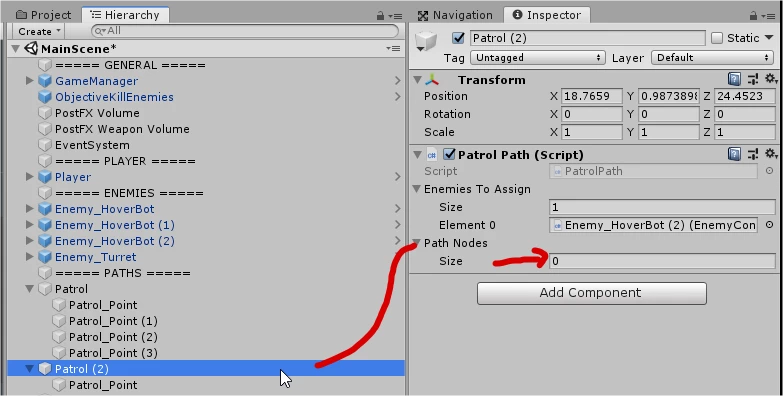This screenshot has width=783, height=396.
Task: Click the Hierarchy search field
Action: (245, 31)
